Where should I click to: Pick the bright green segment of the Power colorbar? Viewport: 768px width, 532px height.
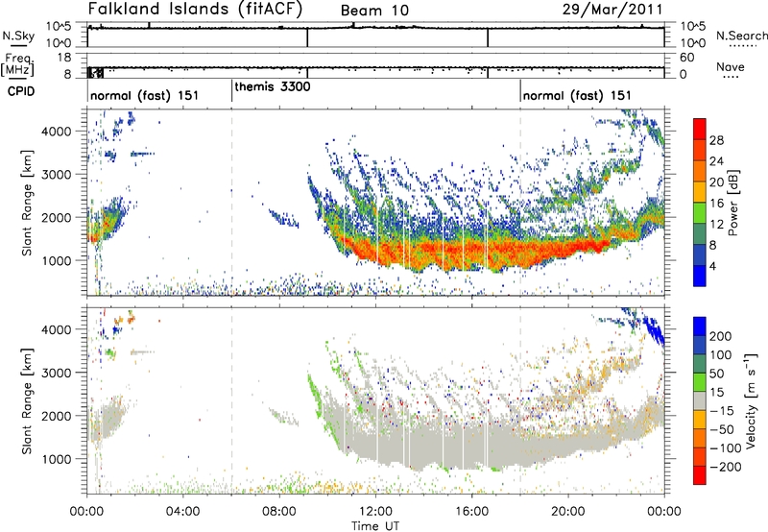(x=700, y=213)
